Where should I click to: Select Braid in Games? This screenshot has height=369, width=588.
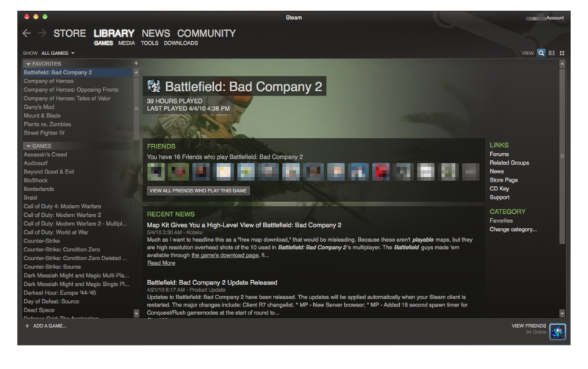tap(78, 198)
